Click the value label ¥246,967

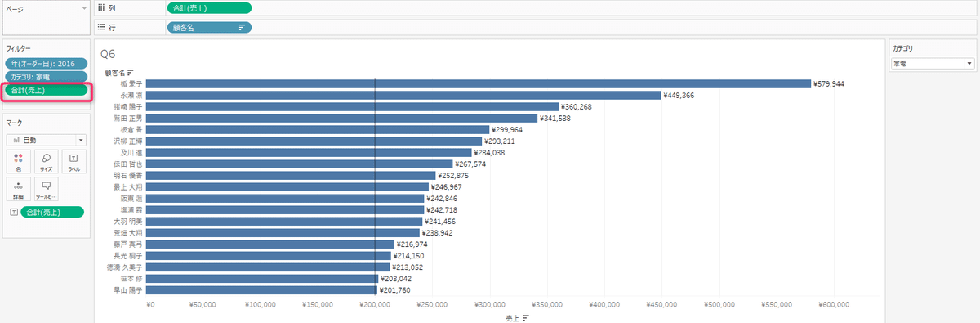(447, 186)
